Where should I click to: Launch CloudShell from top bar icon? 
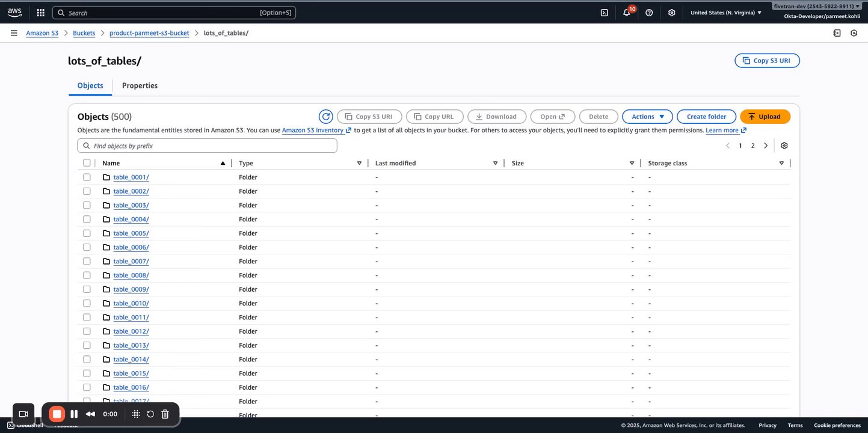(605, 13)
